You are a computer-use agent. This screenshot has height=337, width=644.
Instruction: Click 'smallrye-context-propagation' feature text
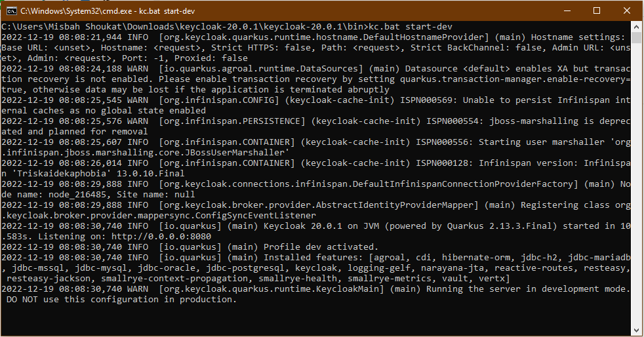point(174,279)
